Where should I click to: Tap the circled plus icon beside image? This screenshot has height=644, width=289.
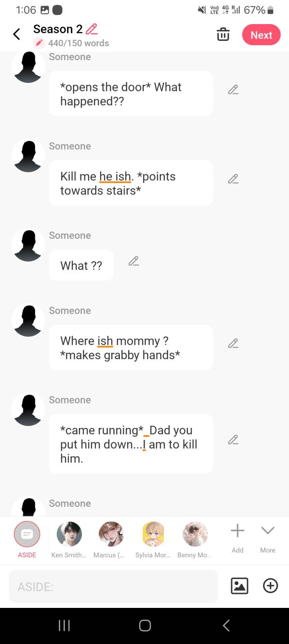270,586
